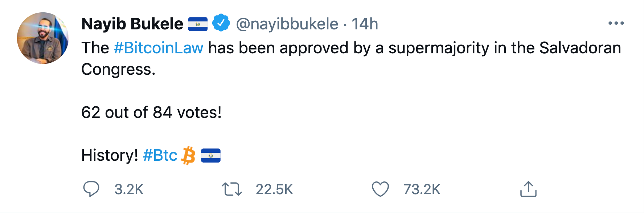Click the Nayib Bukele display name
Image resolution: width=644 pixels, height=213 pixels.
(x=132, y=24)
